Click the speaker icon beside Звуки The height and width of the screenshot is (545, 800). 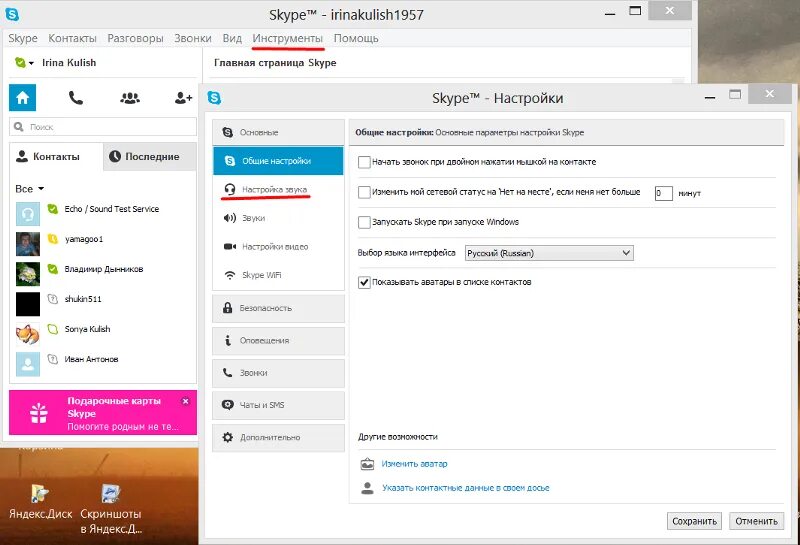pos(230,218)
